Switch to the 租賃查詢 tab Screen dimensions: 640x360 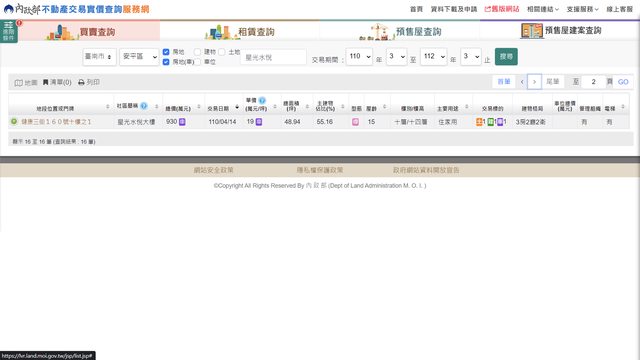click(x=240, y=31)
